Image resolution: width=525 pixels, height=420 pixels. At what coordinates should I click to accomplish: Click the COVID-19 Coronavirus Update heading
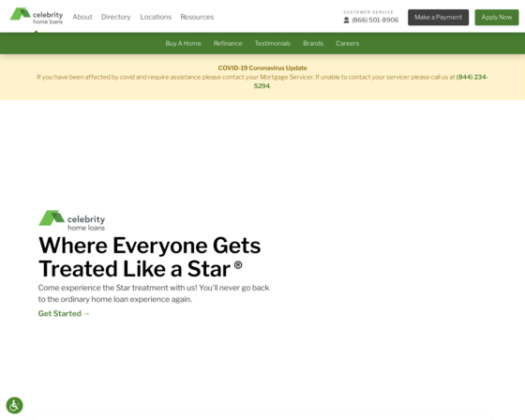[x=262, y=68]
